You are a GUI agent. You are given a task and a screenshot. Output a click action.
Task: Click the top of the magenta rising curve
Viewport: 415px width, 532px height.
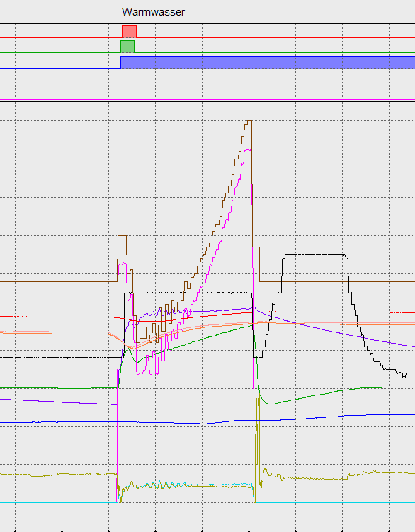[x=249, y=149]
